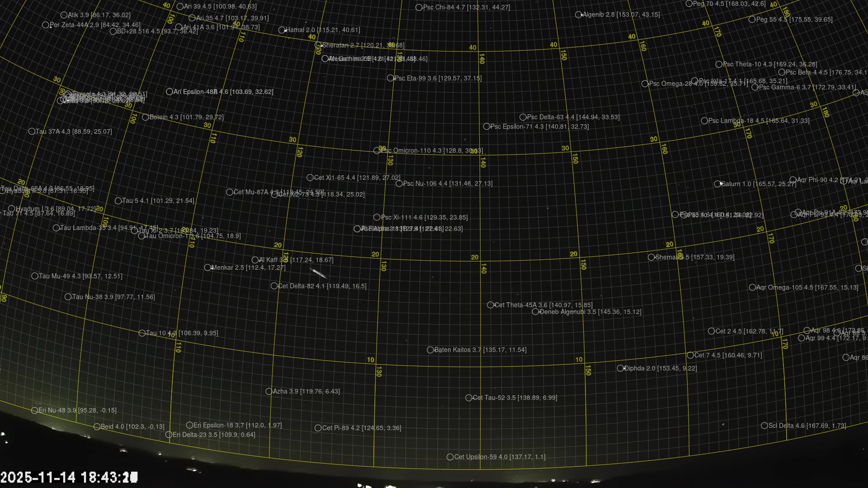Click the Psc Eta-99 label text
Image resolution: width=868 pixels, height=488 pixels.
tap(438, 78)
